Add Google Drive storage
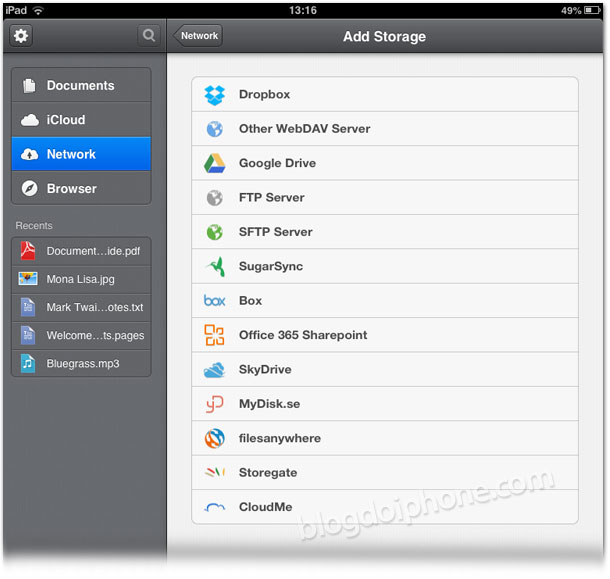610x579 pixels. [385, 163]
